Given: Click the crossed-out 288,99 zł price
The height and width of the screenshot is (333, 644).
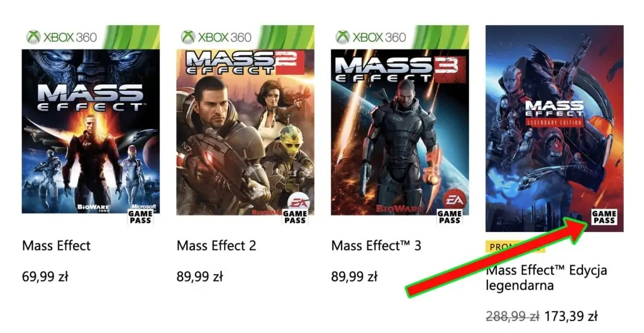Looking at the screenshot, I should pyautogui.click(x=513, y=315).
